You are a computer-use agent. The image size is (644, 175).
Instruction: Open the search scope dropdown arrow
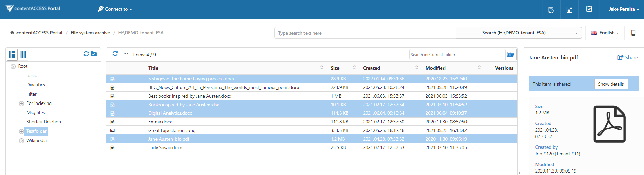point(577,33)
